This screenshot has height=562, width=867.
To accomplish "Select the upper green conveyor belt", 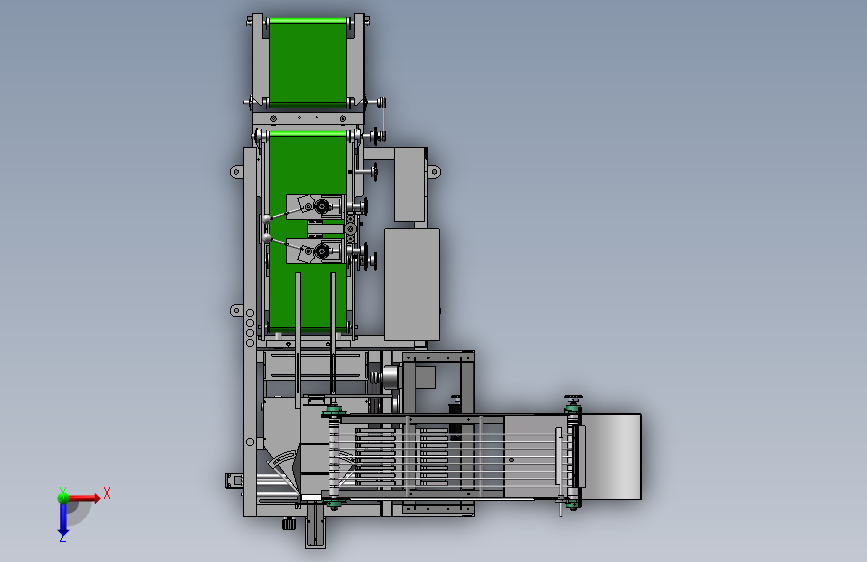I will [308, 62].
